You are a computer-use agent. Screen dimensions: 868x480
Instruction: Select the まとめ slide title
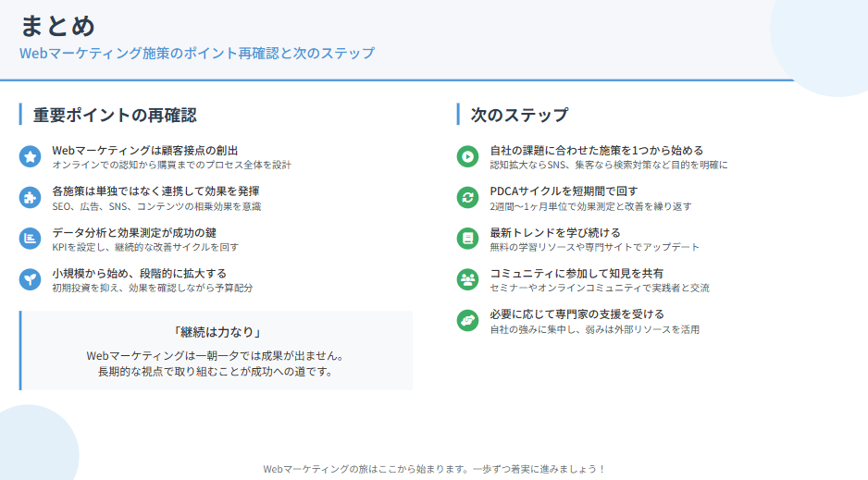pyautogui.click(x=57, y=25)
